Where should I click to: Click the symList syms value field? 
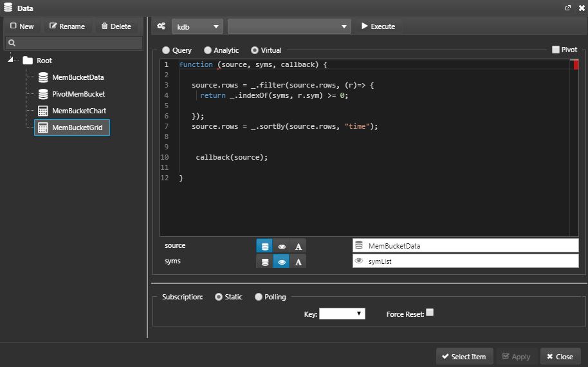[x=465, y=261]
